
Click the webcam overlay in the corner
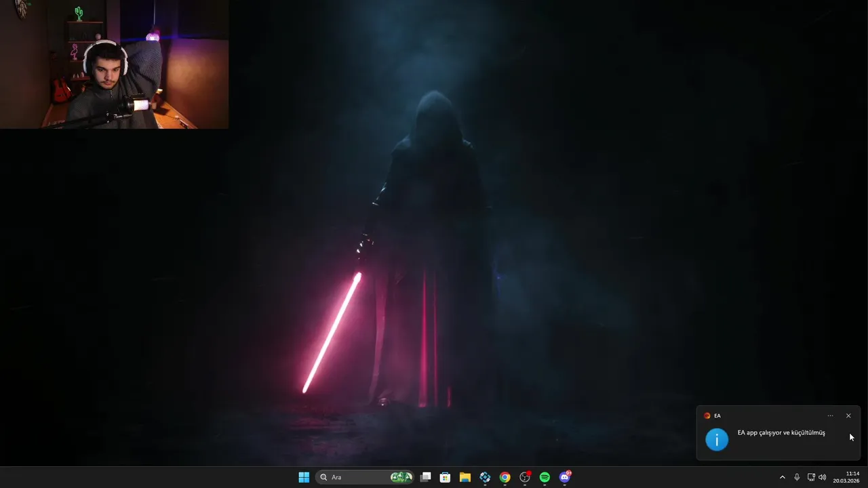[114, 64]
